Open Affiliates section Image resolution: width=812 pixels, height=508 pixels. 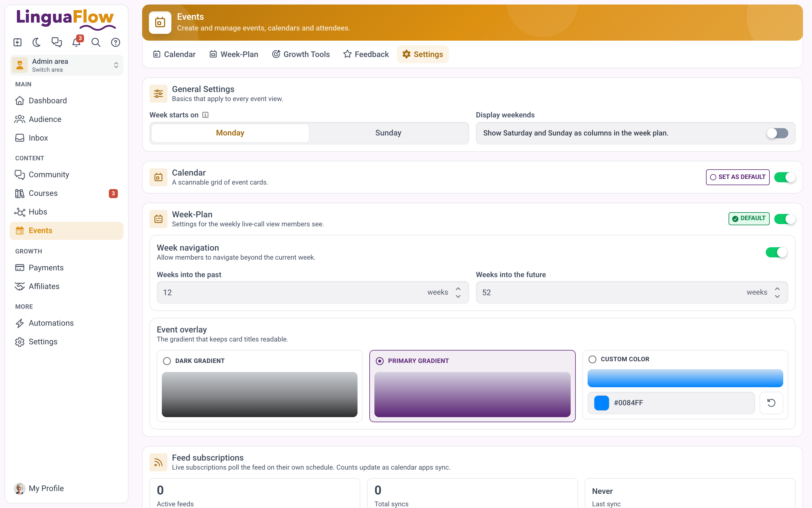click(67, 286)
